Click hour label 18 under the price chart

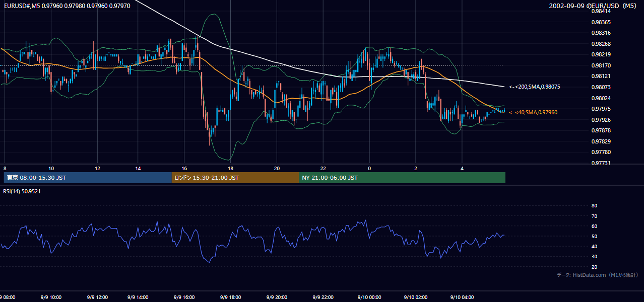click(231, 169)
